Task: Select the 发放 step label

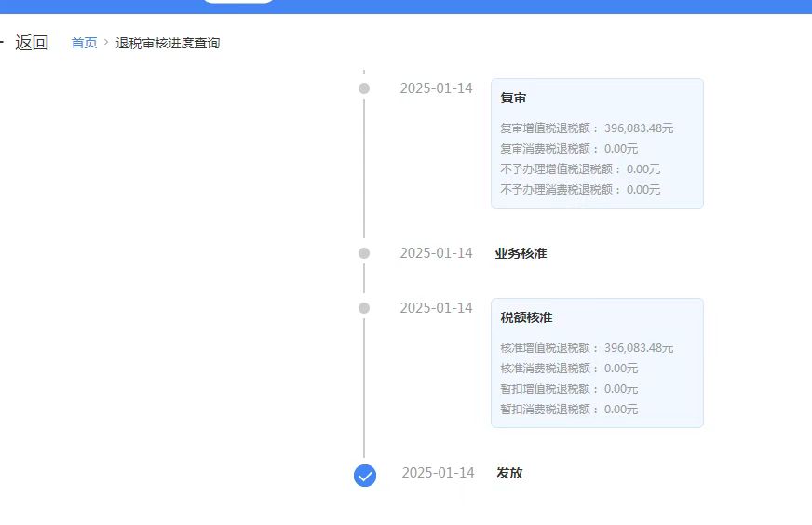Action: tap(509, 473)
